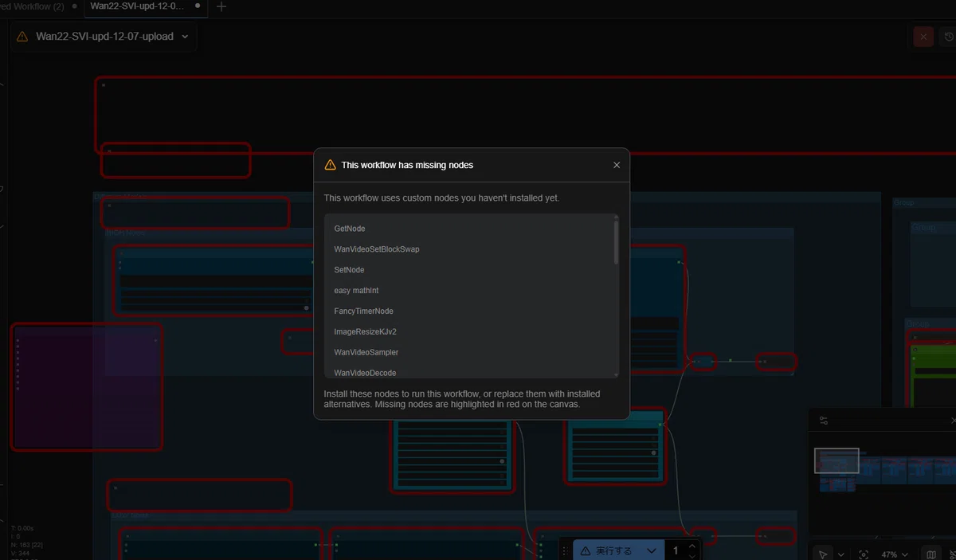
Task: Switch to the Wan22-SVI-upd-12-0... tab
Action: tap(137, 6)
